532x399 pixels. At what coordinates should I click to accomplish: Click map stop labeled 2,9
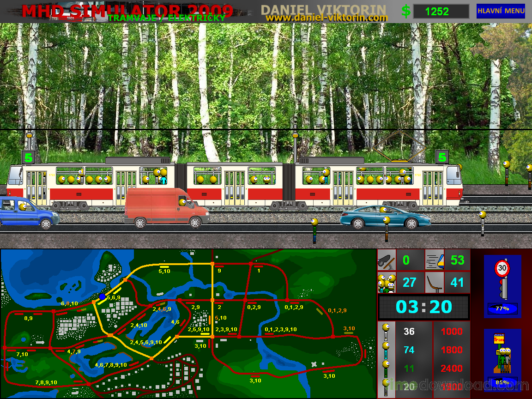pyautogui.click(x=195, y=307)
